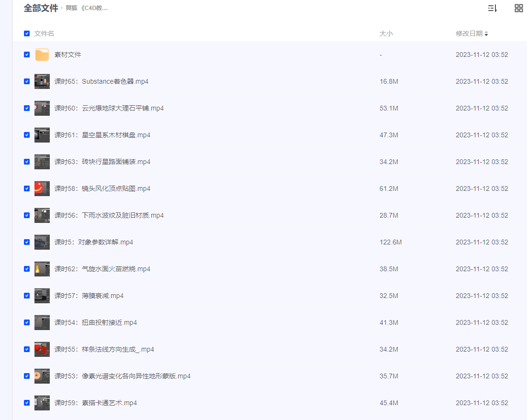Deselect checkbox for 课时59：素描卡通艺术.mp4
The image size is (527, 420).
27,403
